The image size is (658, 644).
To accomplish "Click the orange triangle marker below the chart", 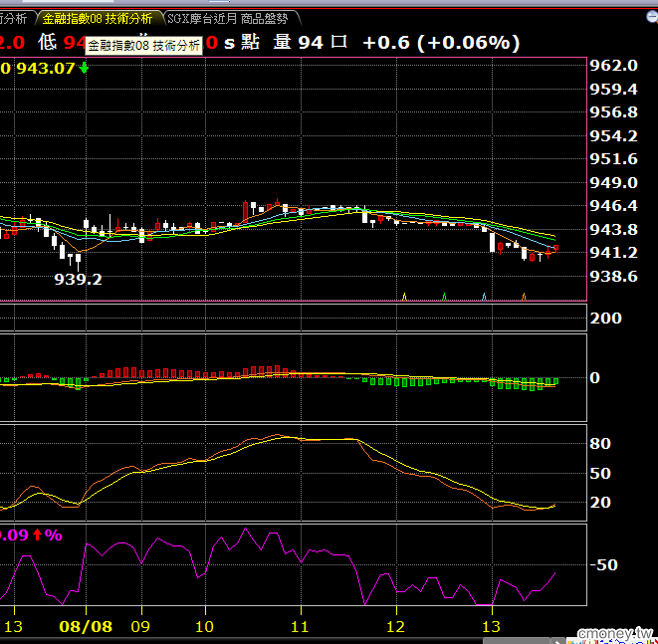I will tap(524, 297).
